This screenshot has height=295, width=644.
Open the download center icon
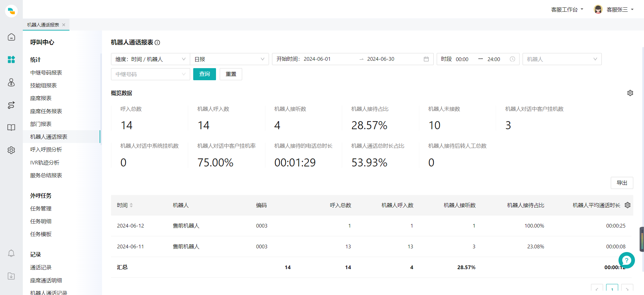pyautogui.click(x=11, y=276)
